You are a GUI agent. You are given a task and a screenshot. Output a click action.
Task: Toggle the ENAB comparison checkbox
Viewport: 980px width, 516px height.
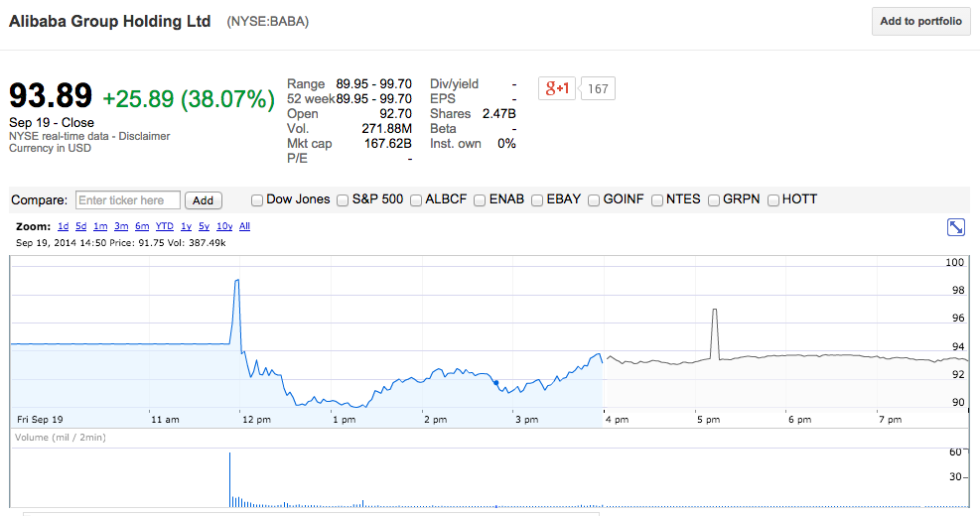pos(480,199)
